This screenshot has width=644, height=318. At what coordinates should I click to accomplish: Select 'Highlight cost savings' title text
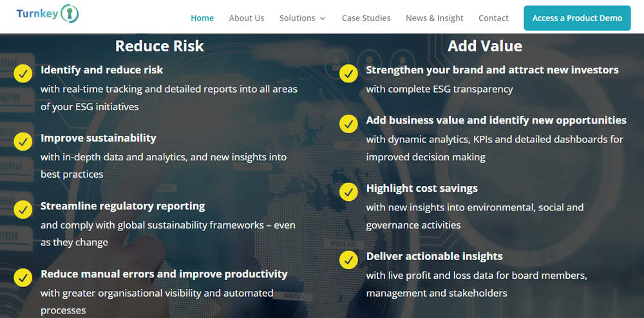(422, 189)
